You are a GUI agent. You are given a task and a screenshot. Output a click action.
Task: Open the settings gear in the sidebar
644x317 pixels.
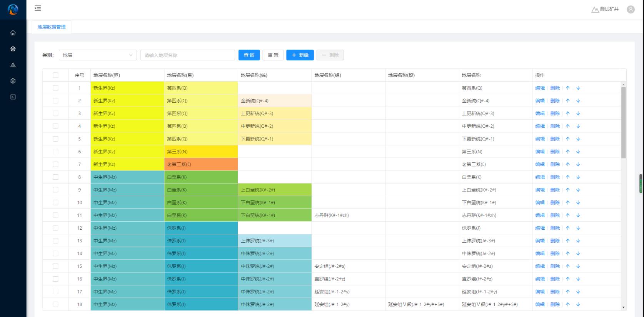pos(13,81)
